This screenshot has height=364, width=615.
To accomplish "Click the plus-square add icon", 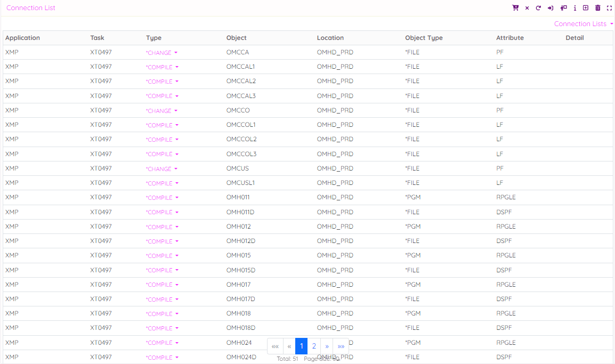I will point(586,8).
